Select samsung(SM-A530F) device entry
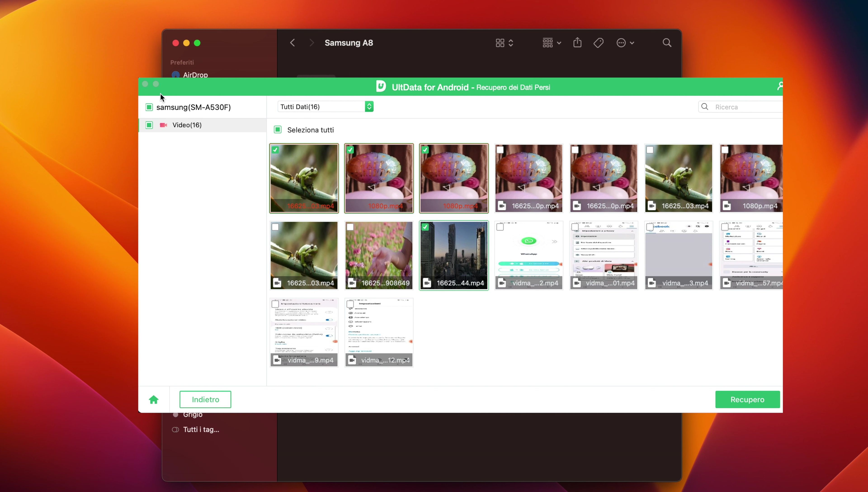Image resolution: width=868 pixels, height=492 pixels. (193, 107)
